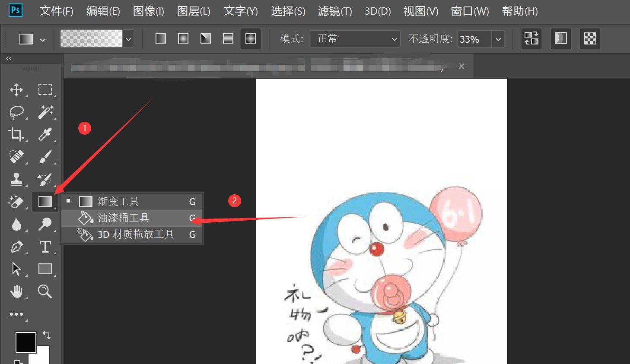Toggle the Transparency checkerboard option
630x364 pixels.
pos(590,39)
